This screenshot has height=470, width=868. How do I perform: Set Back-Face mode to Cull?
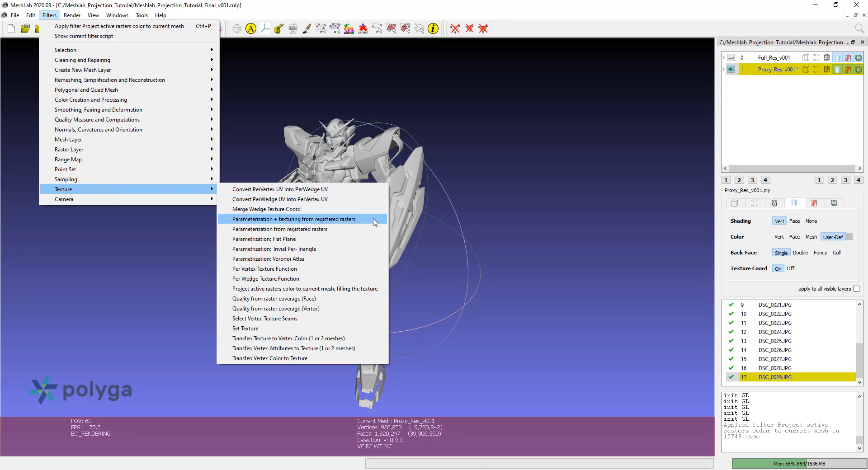pyautogui.click(x=837, y=253)
